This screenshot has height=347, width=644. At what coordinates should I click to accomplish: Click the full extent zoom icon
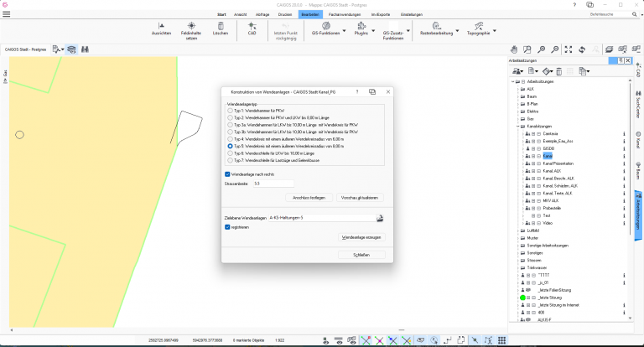(569, 49)
